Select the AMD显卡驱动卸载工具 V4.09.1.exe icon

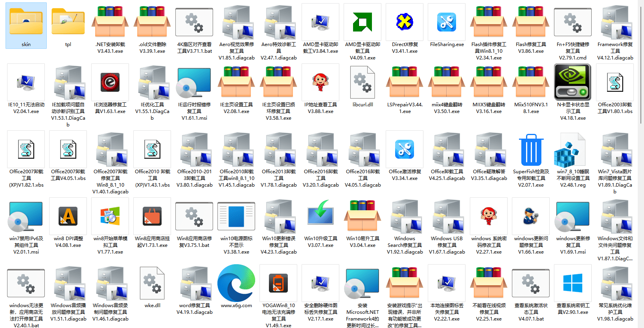tap(362, 22)
